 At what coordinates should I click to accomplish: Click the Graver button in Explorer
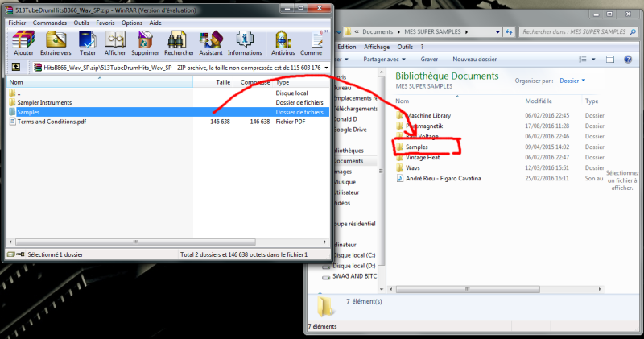click(x=429, y=59)
